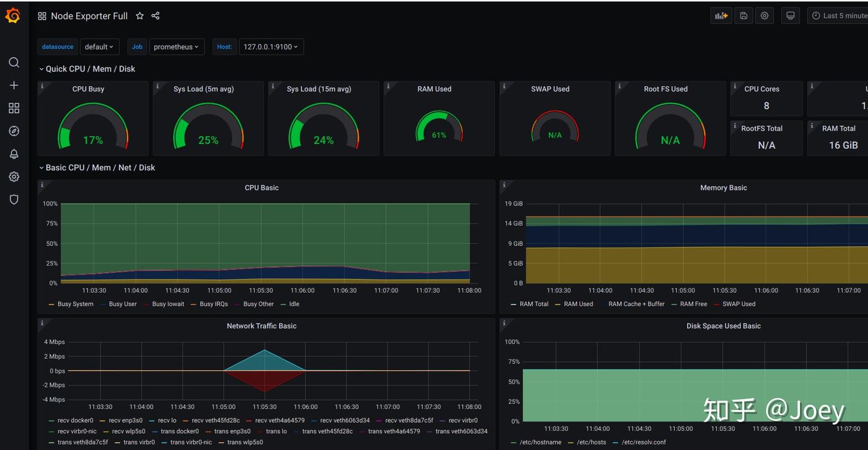This screenshot has height=450, width=868.
Task: Click the Add panel button
Action: coord(721,16)
